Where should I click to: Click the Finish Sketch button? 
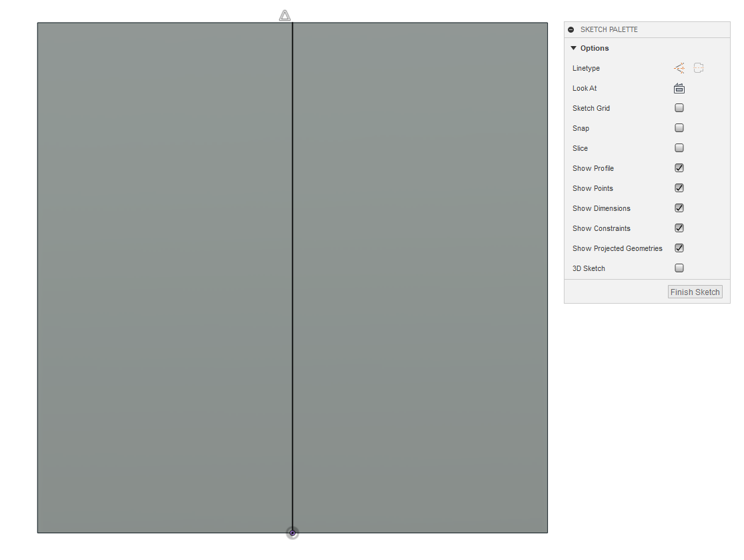coord(695,292)
